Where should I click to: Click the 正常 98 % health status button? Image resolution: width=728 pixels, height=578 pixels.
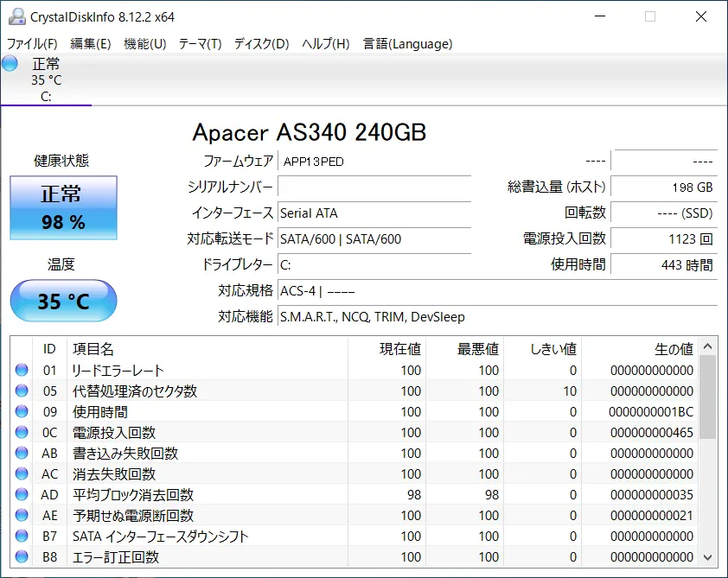click(x=64, y=207)
